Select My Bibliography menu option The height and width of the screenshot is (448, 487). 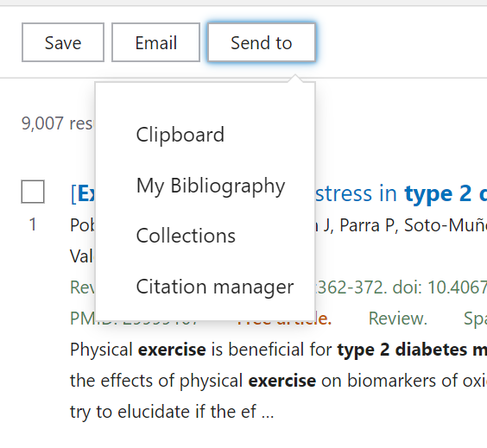pos(211,186)
